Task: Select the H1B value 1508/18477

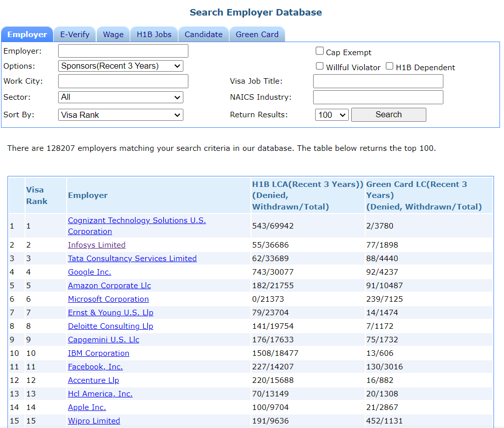Action: 275,353
